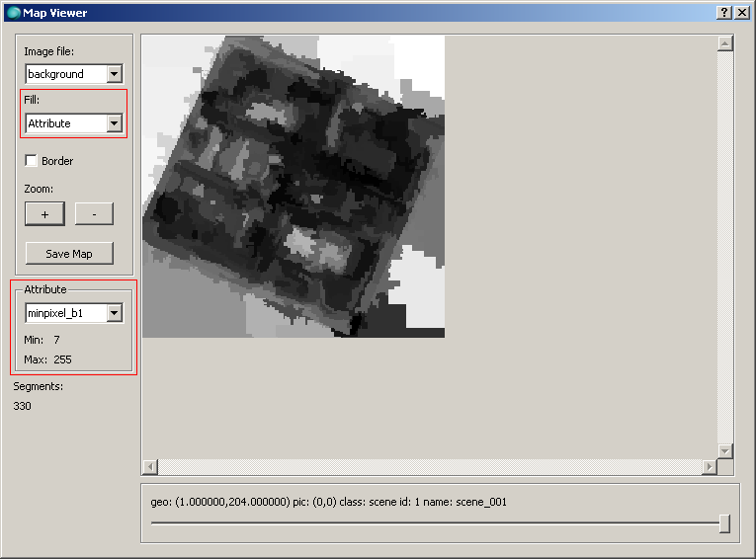Enable the Border checkbox
This screenshot has width=756, height=559.
[x=32, y=161]
